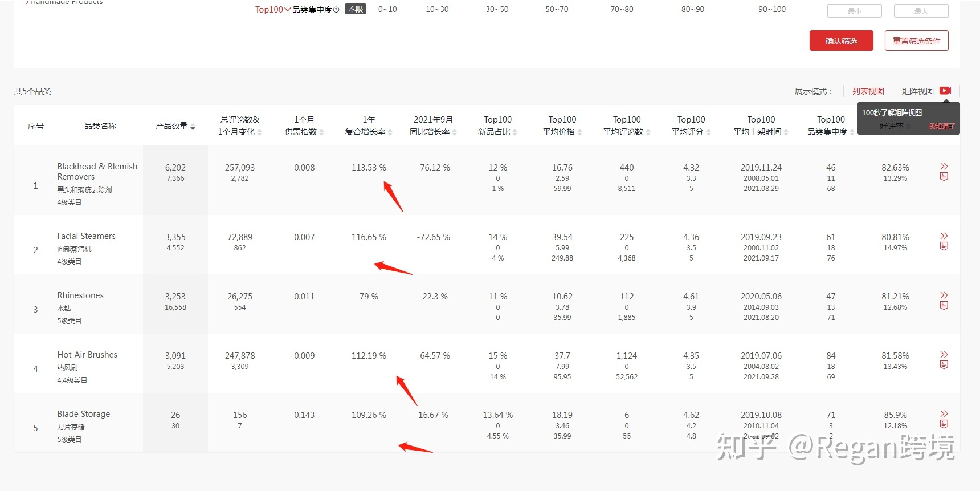Open details arrow for Rhinestones row
This screenshot has height=491, width=980.
(x=944, y=295)
